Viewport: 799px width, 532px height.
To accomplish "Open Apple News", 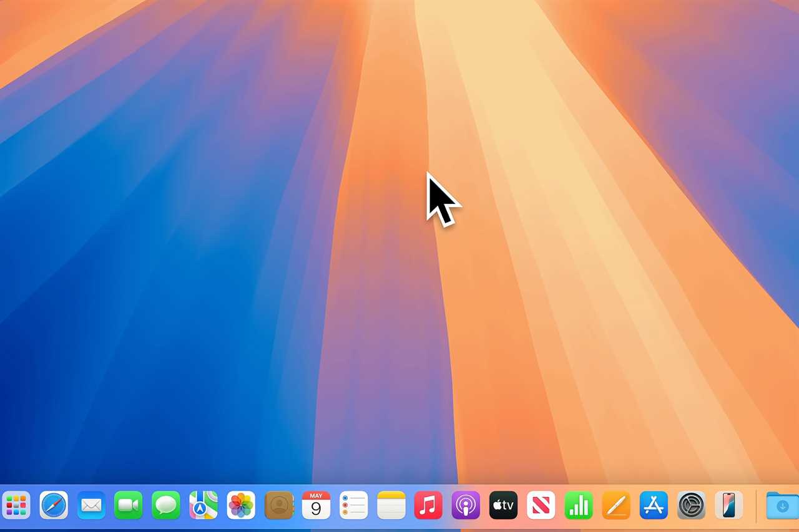I will pyautogui.click(x=541, y=505).
